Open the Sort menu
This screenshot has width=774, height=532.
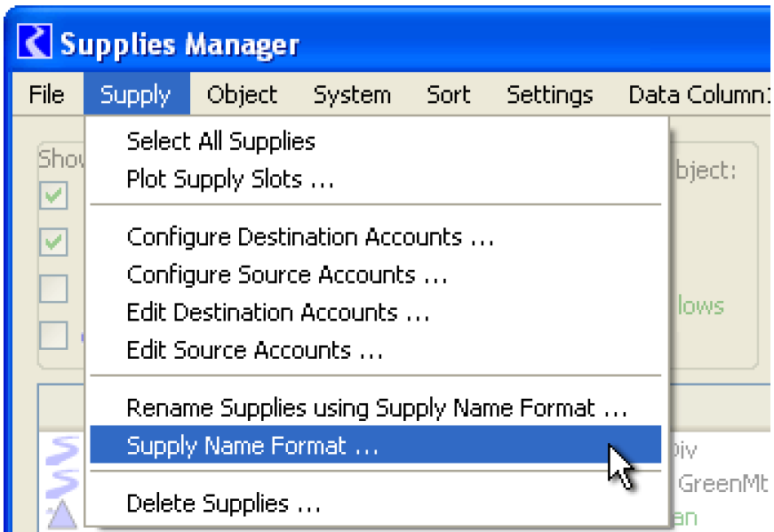(448, 95)
